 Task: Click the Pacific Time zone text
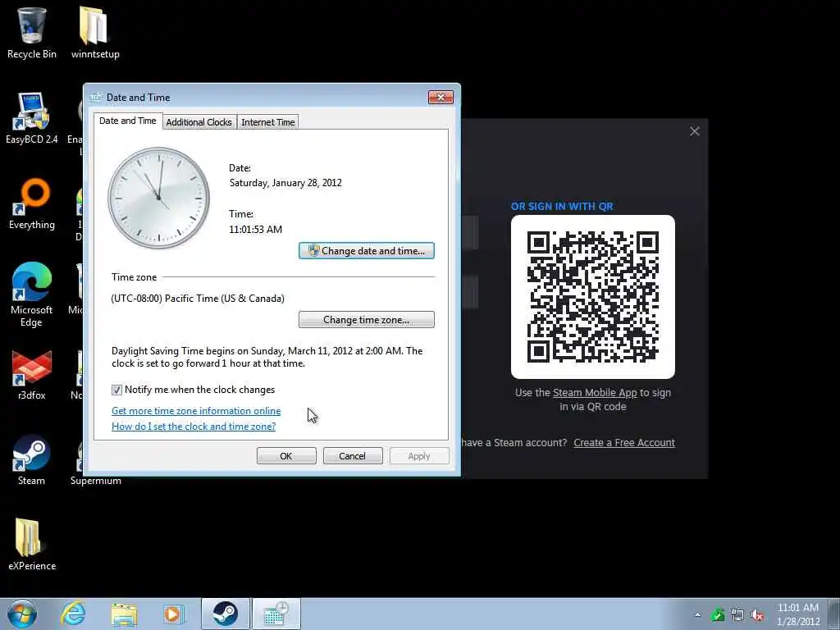coord(198,299)
